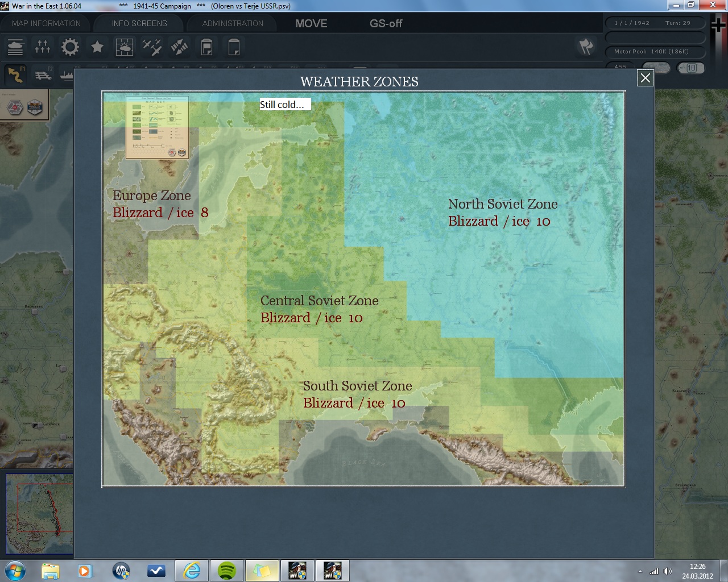
Task: Click the GS-off ground support toggle
Action: tap(386, 23)
